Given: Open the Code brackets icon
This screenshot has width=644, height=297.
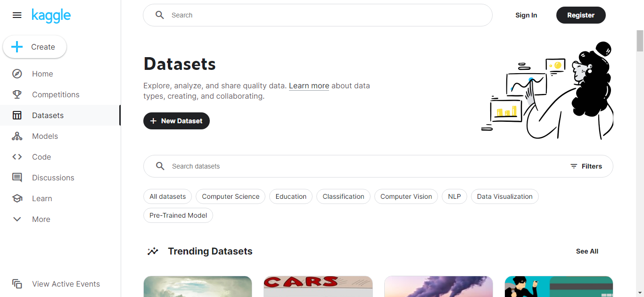Looking at the screenshot, I should [x=17, y=157].
